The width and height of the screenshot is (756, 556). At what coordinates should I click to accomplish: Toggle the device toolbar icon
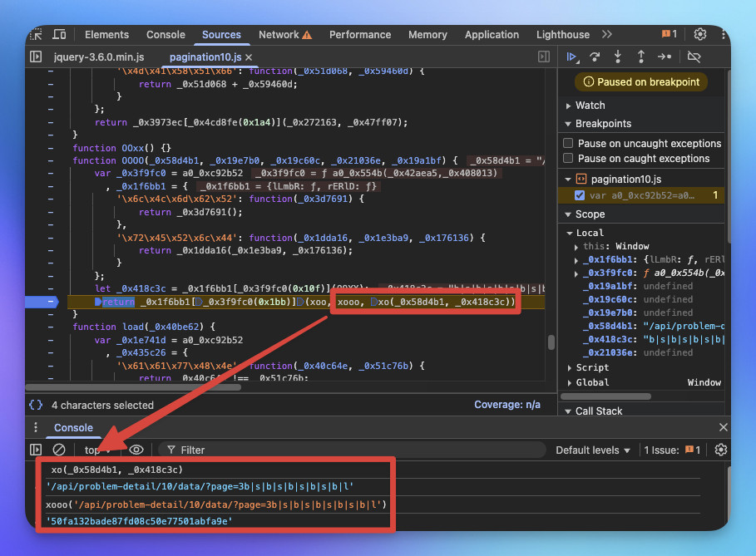[x=59, y=35]
